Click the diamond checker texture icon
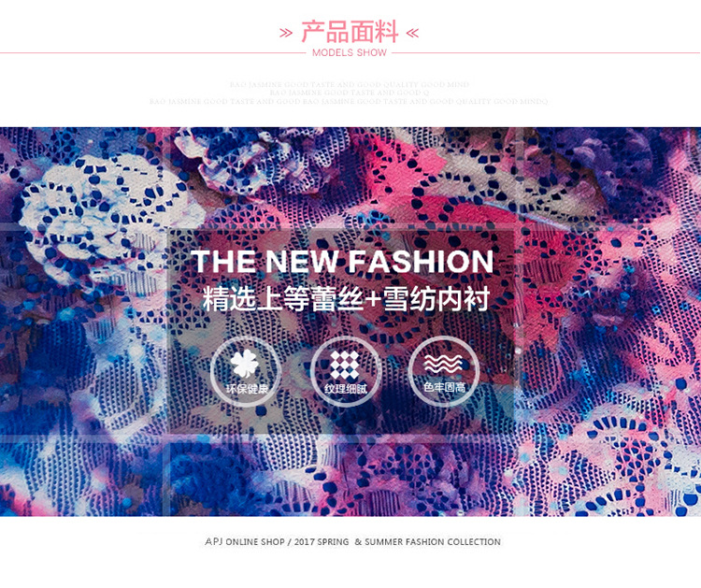The image size is (701, 588). pyautogui.click(x=344, y=365)
